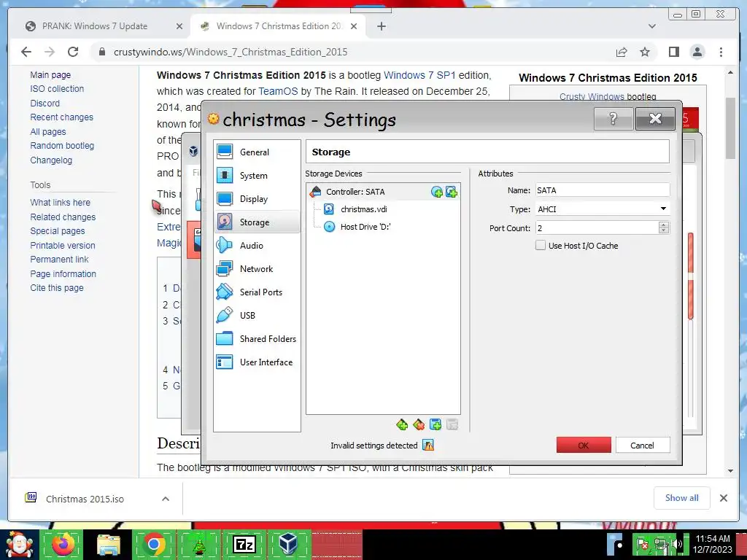Follow the TeamOS article link

coord(278,91)
